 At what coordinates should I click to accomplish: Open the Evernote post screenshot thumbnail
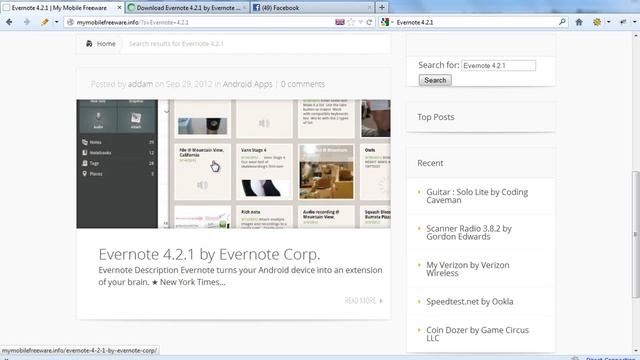point(233,164)
